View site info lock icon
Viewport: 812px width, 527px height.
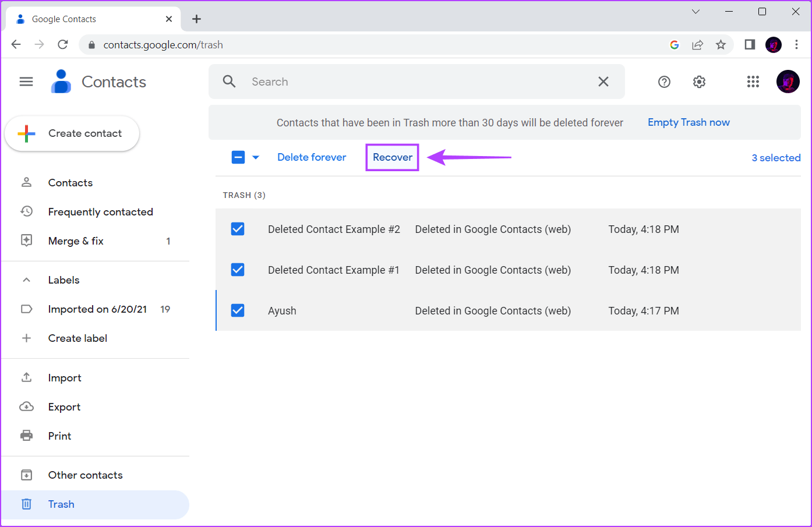[91, 45]
